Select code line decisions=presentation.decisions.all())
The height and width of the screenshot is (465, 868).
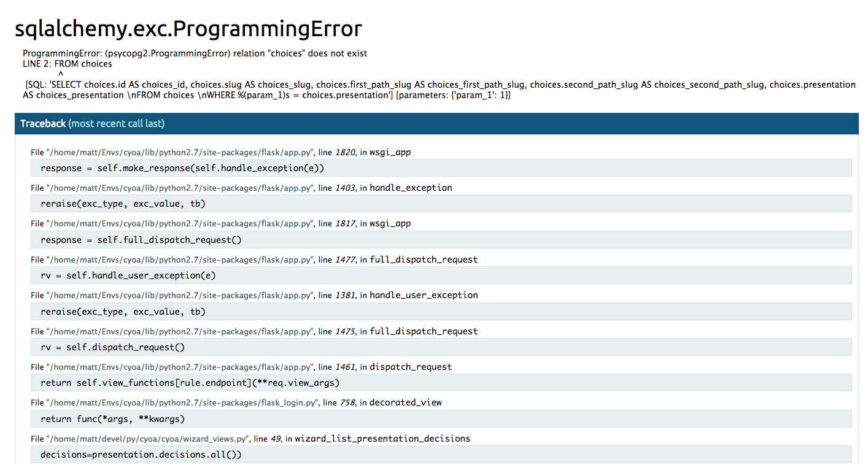(441, 455)
